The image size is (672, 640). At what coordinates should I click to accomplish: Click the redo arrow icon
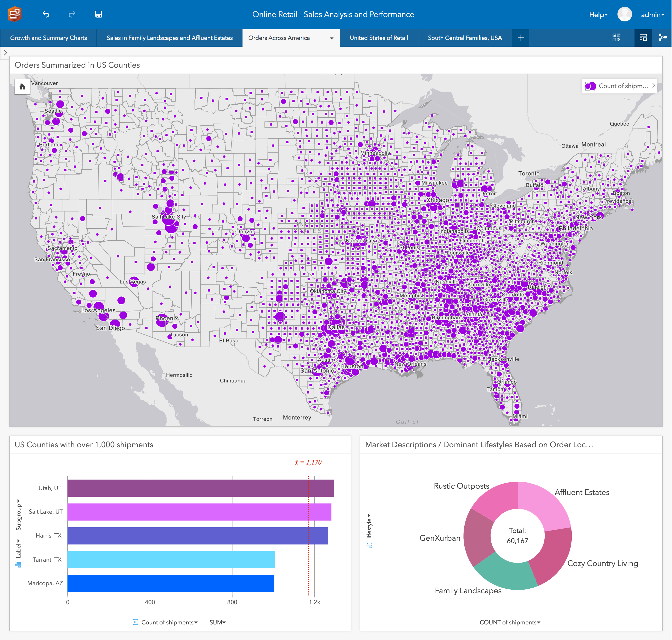point(72,14)
